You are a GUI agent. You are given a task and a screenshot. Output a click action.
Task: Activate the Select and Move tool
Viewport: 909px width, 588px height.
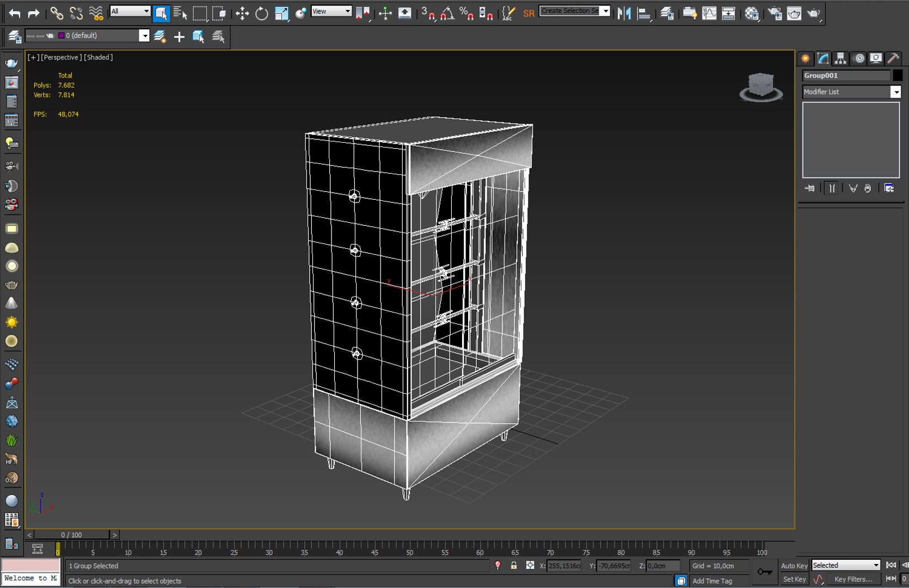coord(242,13)
